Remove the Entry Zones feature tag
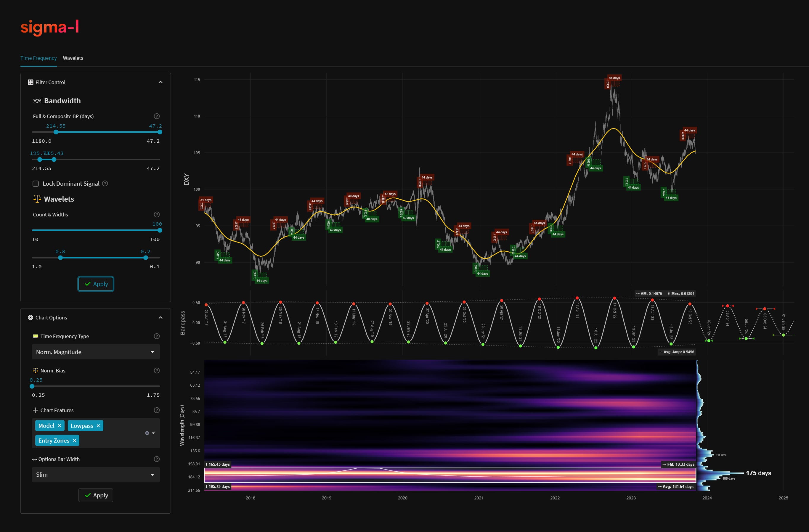This screenshot has width=809, height=532. tap(74, 441)
